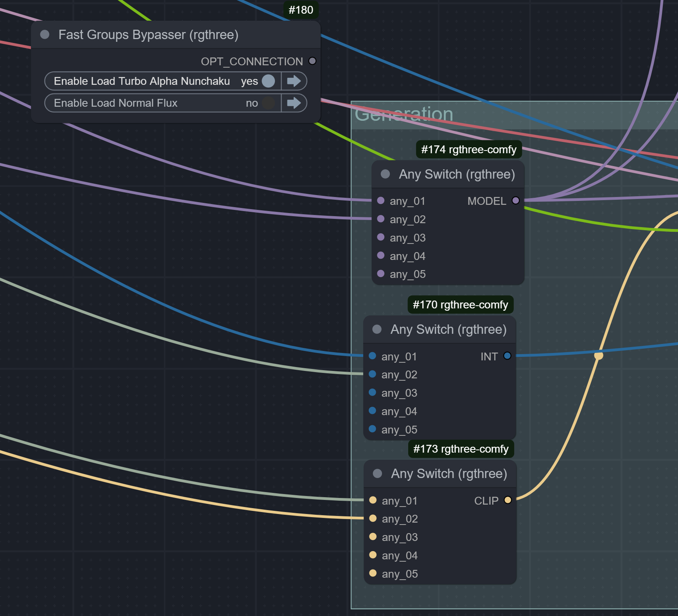Click any_03 input slot of INT switch
Screen dimensions: 678x616
373,392
